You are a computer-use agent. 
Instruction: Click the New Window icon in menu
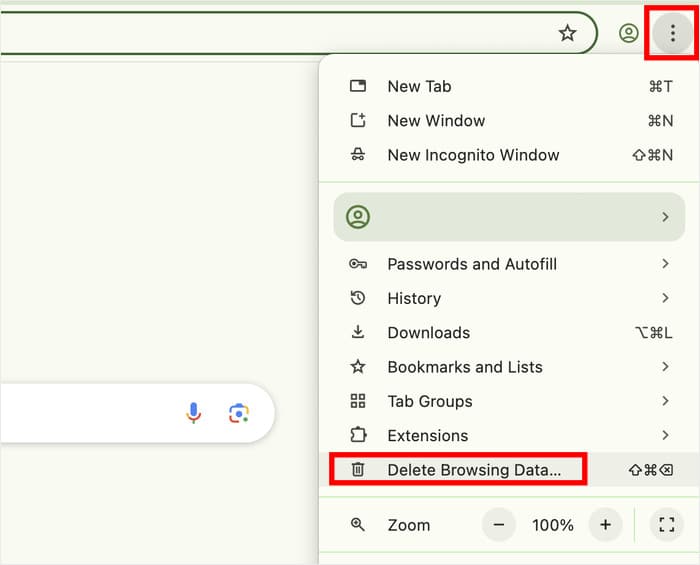(358, 120)
